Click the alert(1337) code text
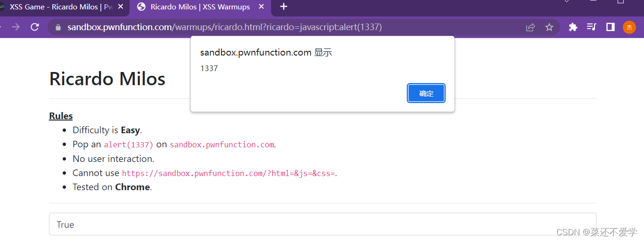 [x=129, y=145]
